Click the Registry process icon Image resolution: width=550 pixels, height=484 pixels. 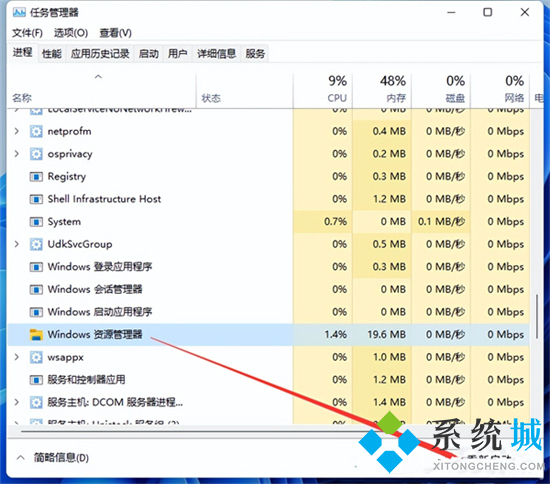[36, 176]
